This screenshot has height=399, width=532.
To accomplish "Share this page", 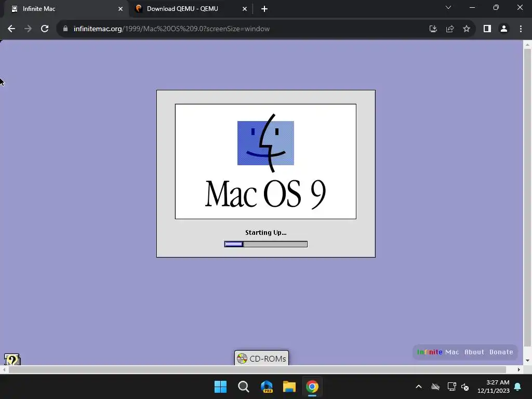I will click(450, 29).
